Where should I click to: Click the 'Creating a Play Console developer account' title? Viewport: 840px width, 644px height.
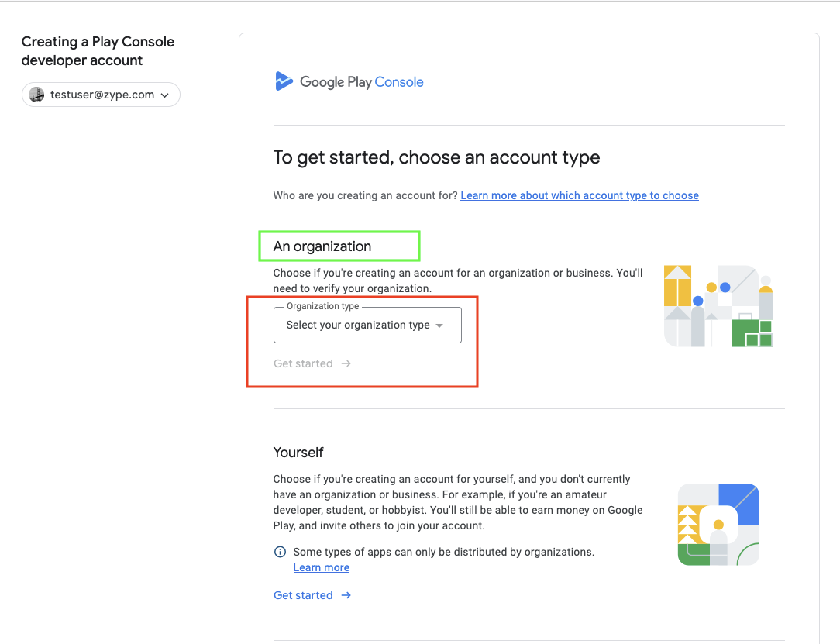(x=98, y=51)
